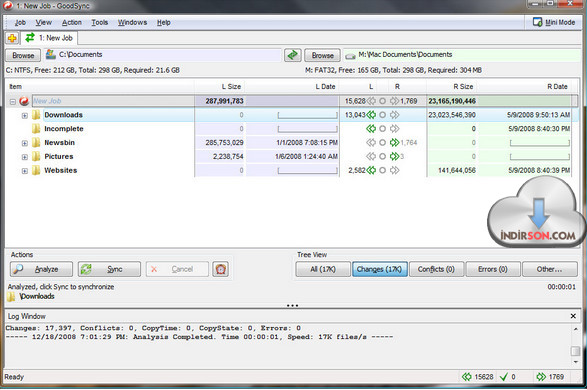Screen dimensions: 587x390
Task: Click the R Size column header
Action: click(452, 86)
